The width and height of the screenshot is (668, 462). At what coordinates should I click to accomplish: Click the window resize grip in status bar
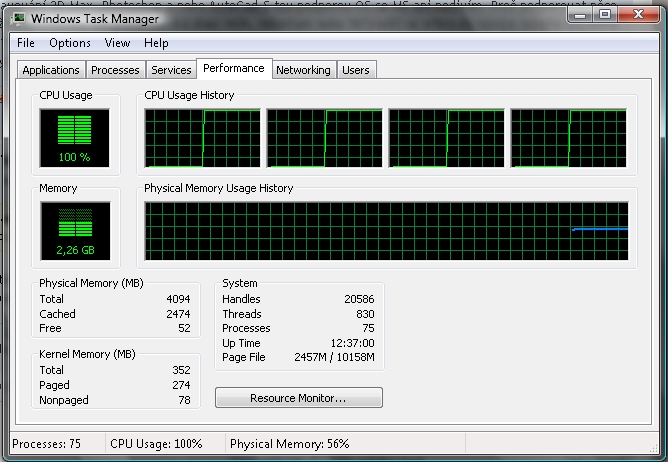click(653, 448)
